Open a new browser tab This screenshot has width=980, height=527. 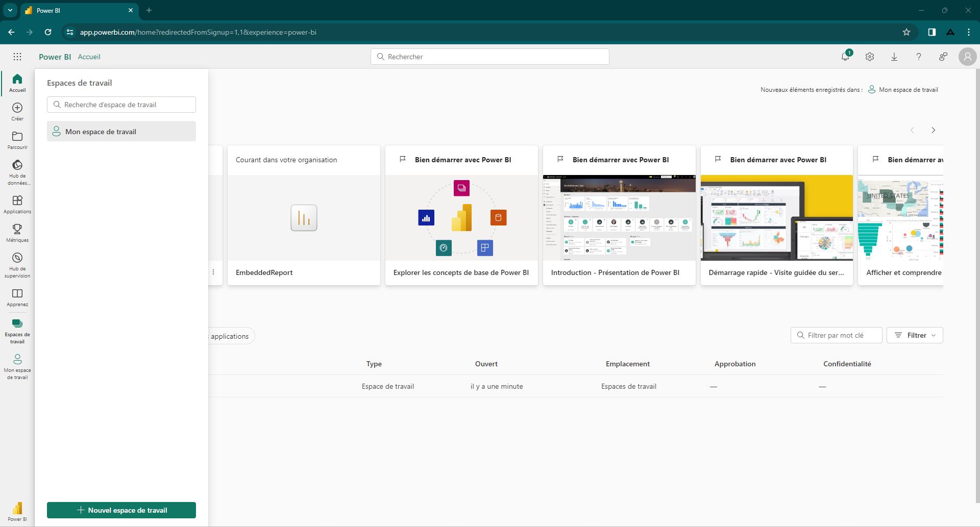149,10
